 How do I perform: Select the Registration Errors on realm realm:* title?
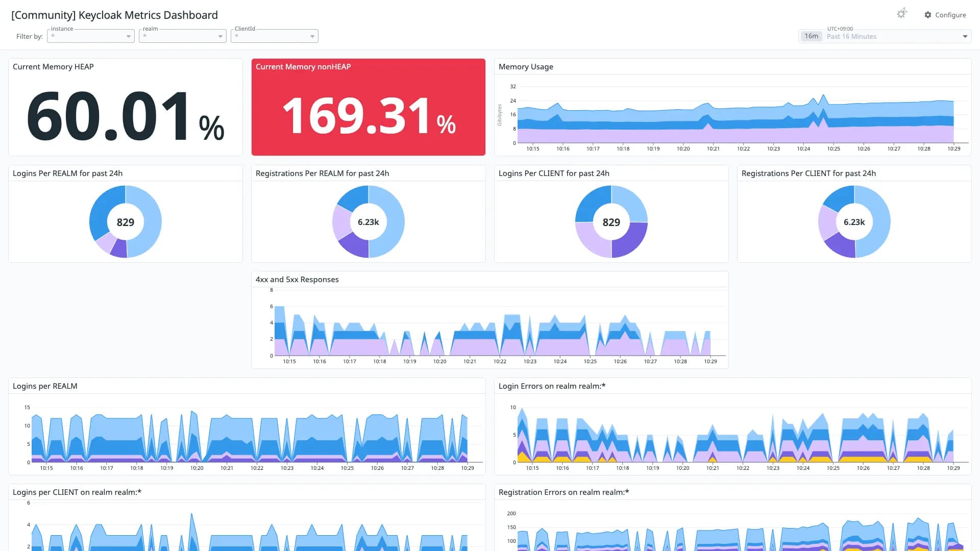(x=563, y=492)
